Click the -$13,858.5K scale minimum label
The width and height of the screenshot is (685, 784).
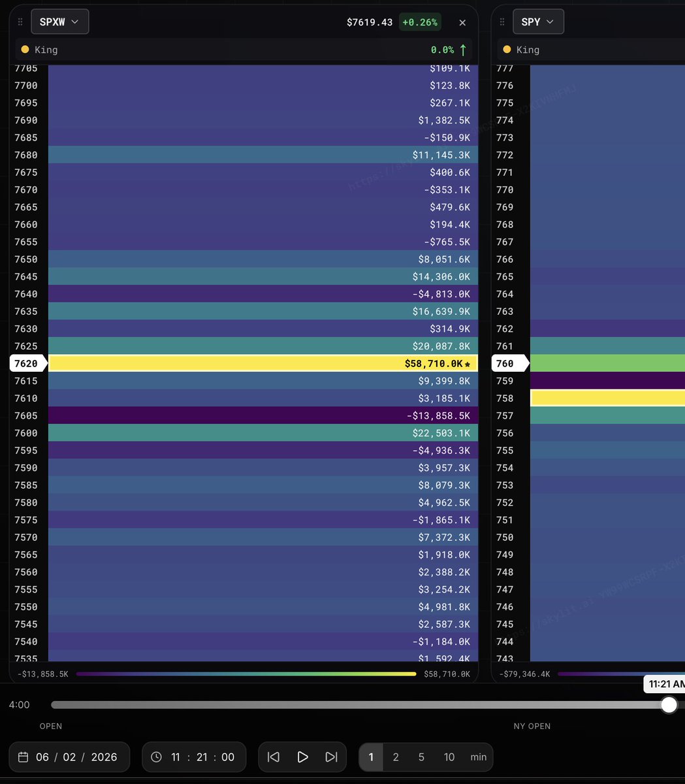42,674
